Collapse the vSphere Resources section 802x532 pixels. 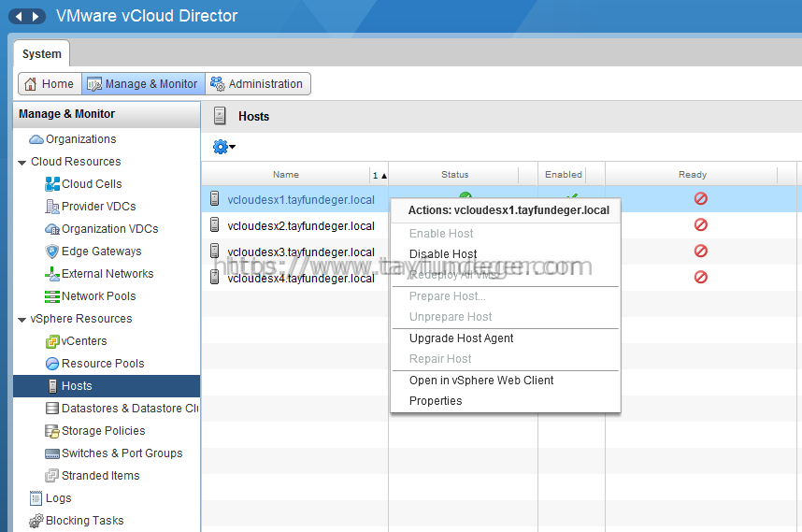click(x=21, y=320)
